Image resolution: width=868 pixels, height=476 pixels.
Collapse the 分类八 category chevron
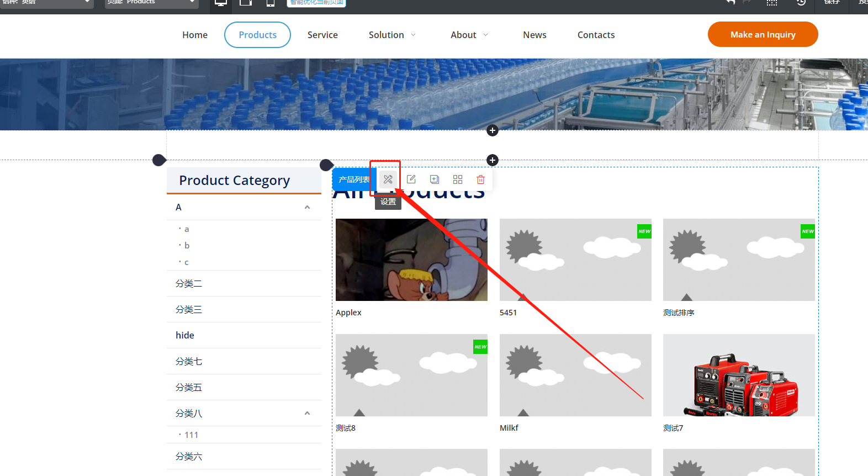pyautogui.click(x=308, y=414)
